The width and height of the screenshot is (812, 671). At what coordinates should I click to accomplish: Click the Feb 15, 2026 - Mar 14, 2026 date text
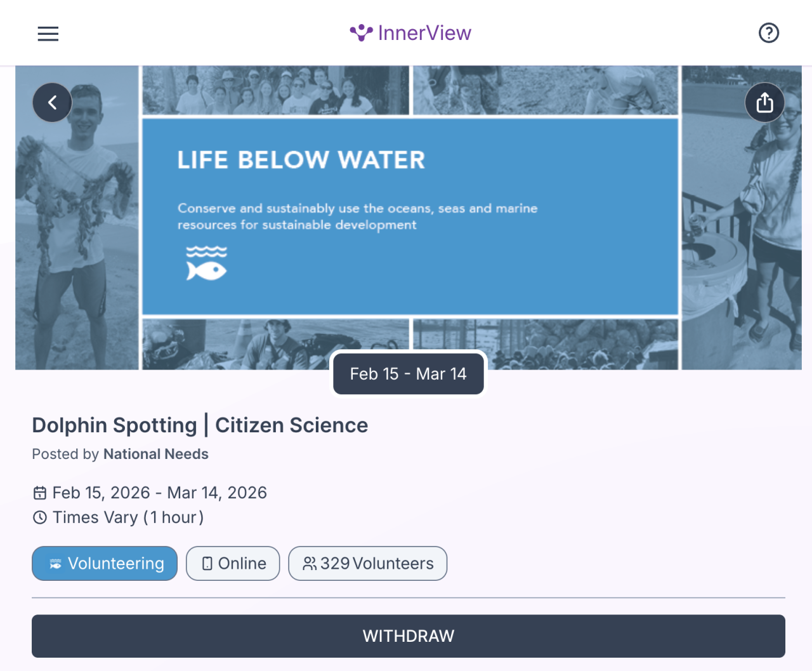click(x=160, y=493)
